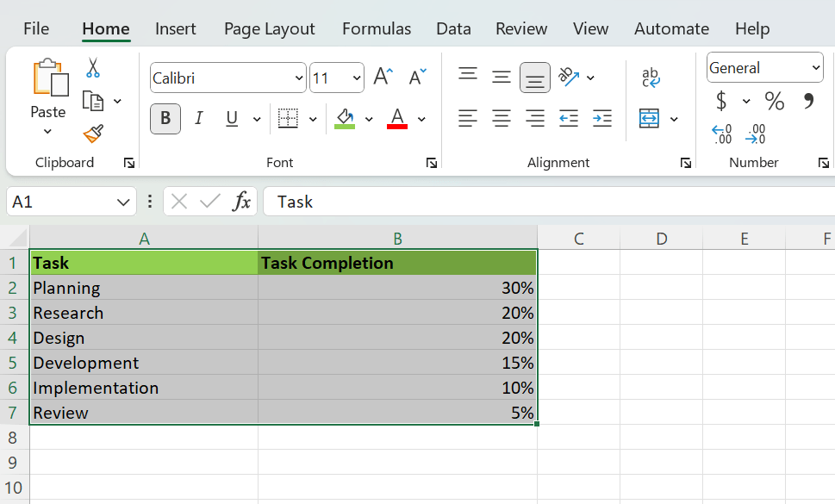The image size is (835, 504).
Task: Align text to the left
Action: 468,118
